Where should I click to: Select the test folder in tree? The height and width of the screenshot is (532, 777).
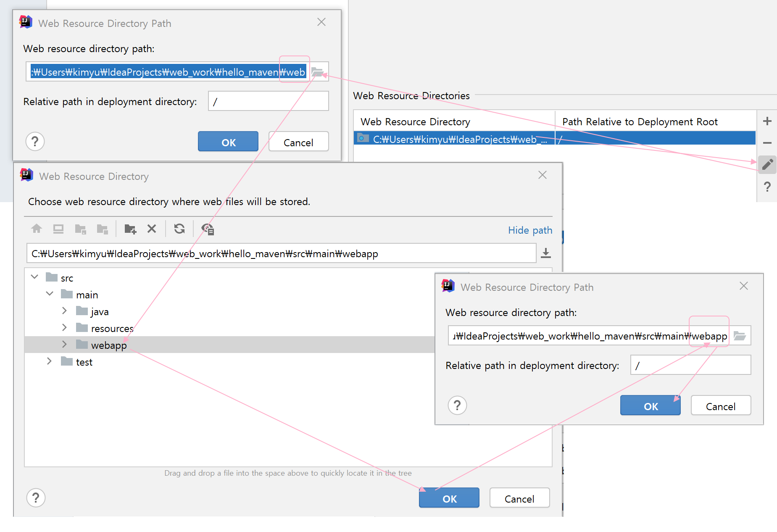point(76,362)
